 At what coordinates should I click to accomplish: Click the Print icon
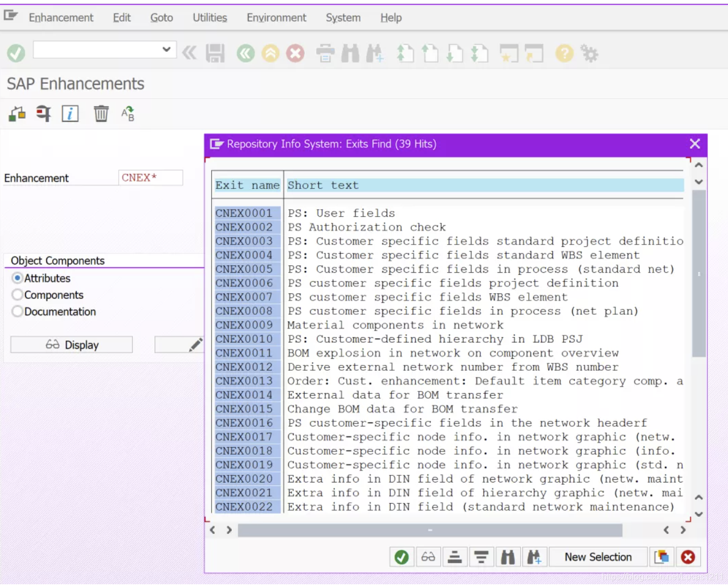click(x=325, y=53)
